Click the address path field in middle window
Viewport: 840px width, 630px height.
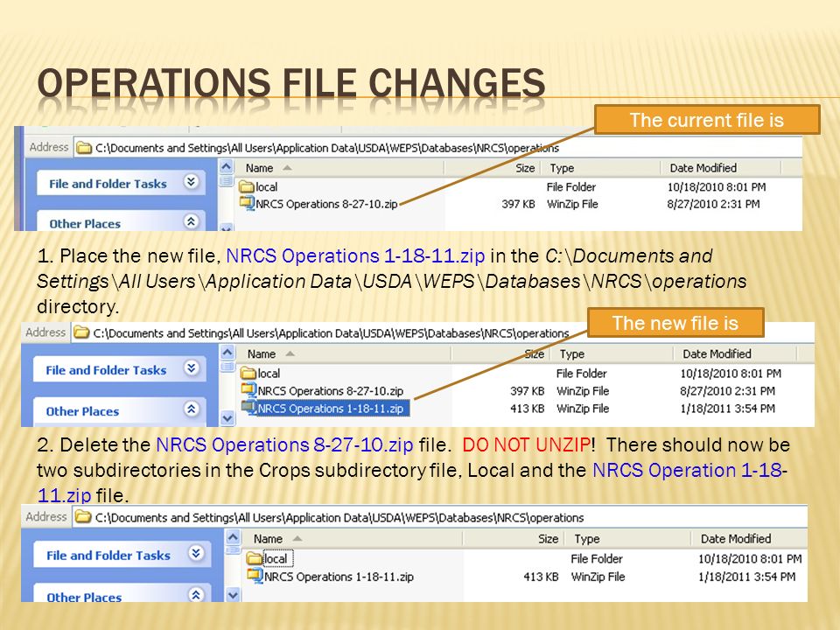click(443, 332)
